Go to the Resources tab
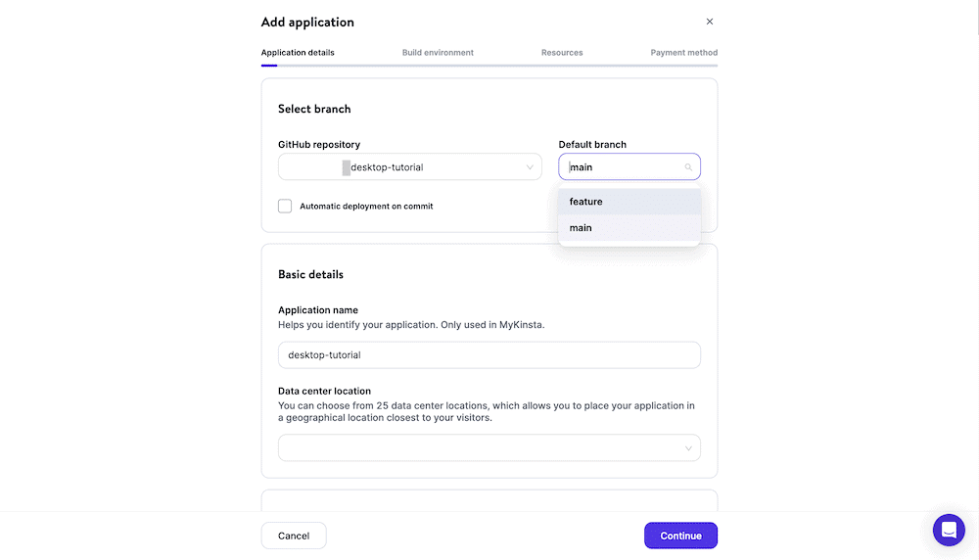This screenshot has height=560, width=979. pyautogui.click(x=562, y=53)
